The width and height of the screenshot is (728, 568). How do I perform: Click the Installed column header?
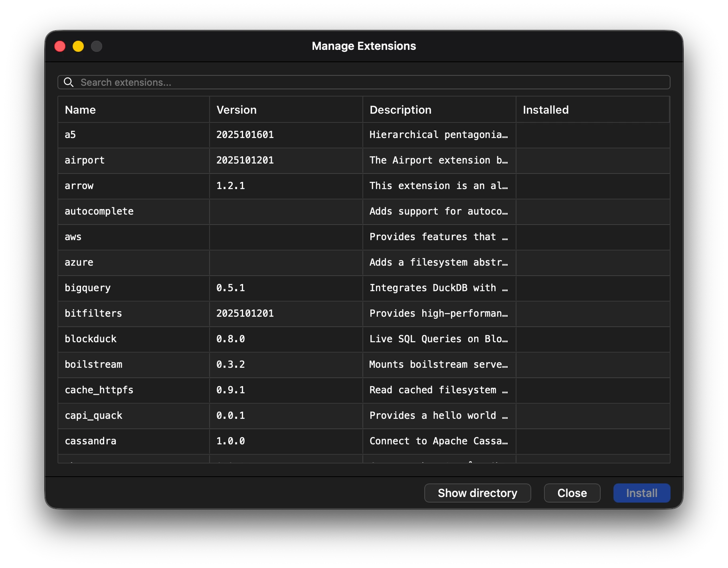pyautogui.click(x=545, y=110)
